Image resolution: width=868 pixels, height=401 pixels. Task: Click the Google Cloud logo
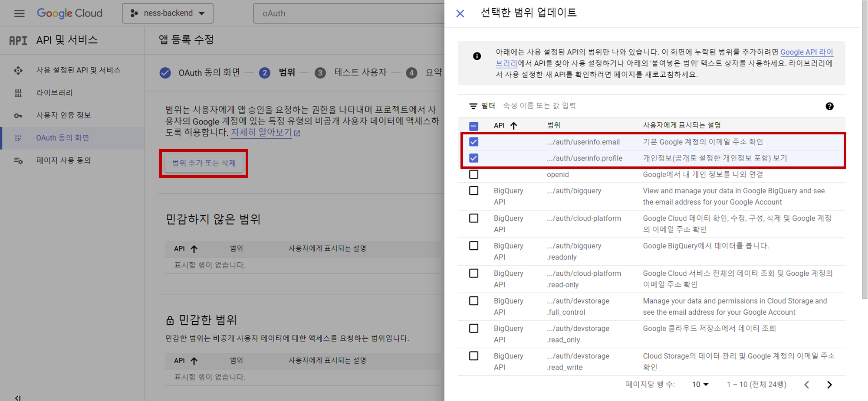70,13
